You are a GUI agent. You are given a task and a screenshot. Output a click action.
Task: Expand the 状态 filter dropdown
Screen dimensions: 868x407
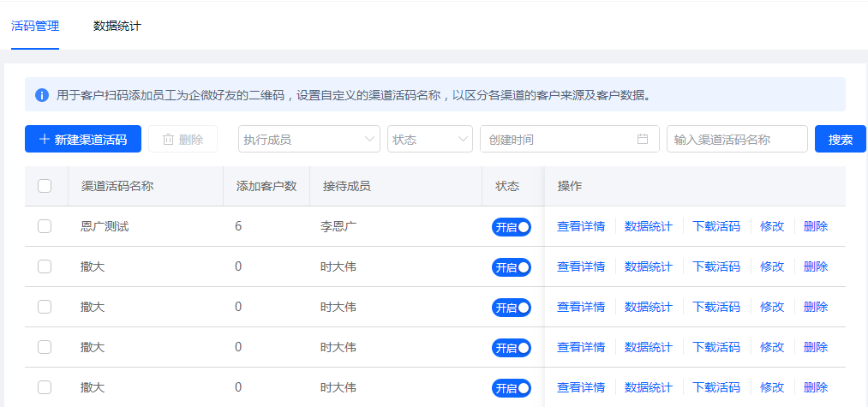[429, 139]
